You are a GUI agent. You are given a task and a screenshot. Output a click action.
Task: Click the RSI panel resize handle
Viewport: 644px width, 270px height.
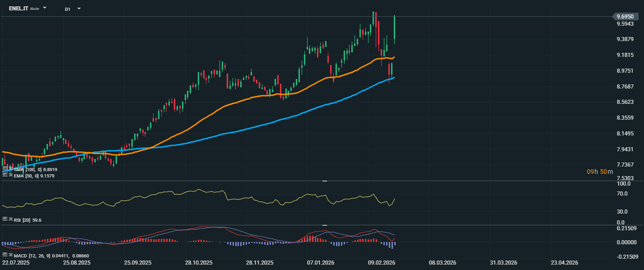pyautogui.click(x=324, y=181)
